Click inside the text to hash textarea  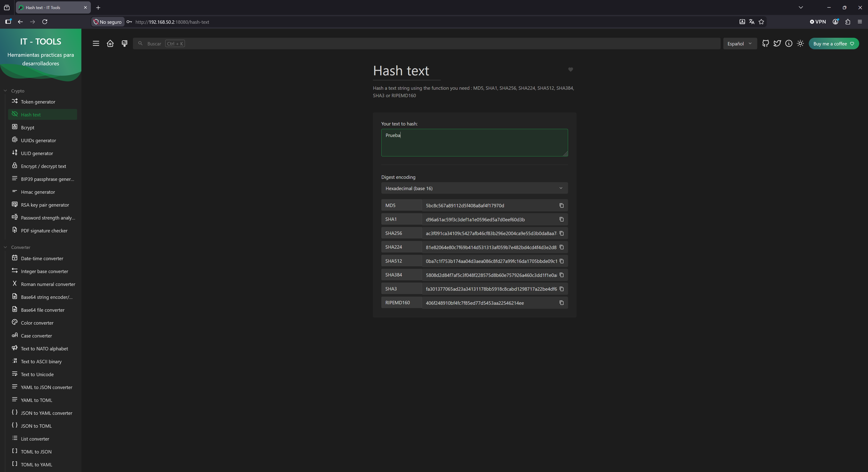coord(474,142)
